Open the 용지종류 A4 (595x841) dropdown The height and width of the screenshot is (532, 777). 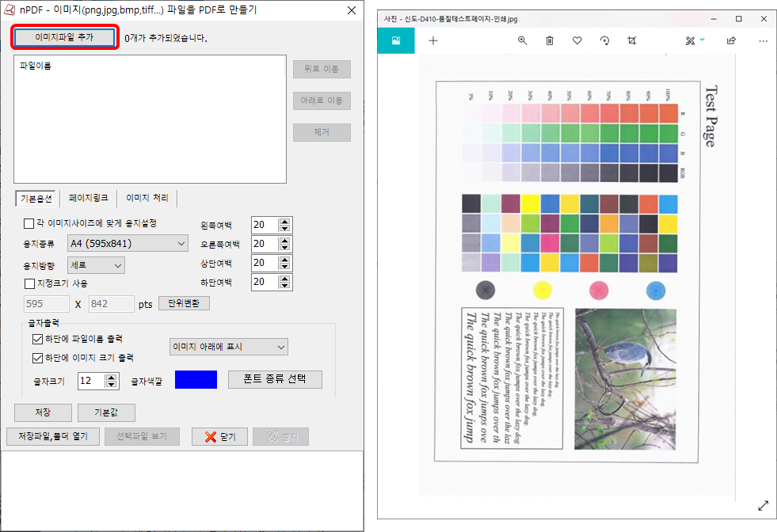128,243
